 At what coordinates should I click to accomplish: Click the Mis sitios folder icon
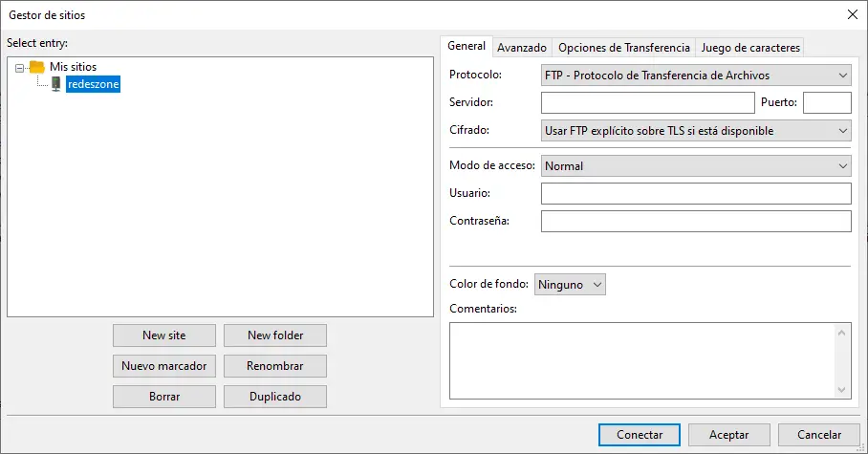37,67
